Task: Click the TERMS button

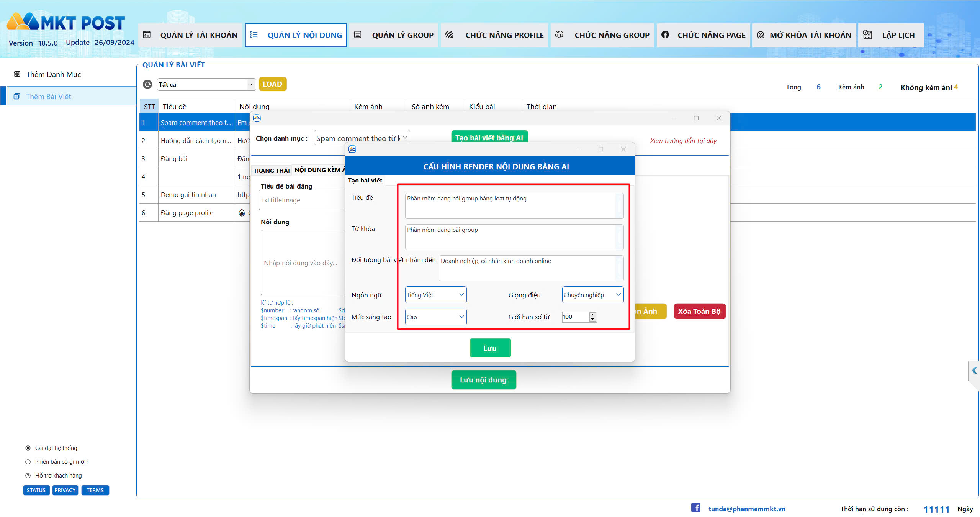Action: pyautogui.click(x=95, y=490)
